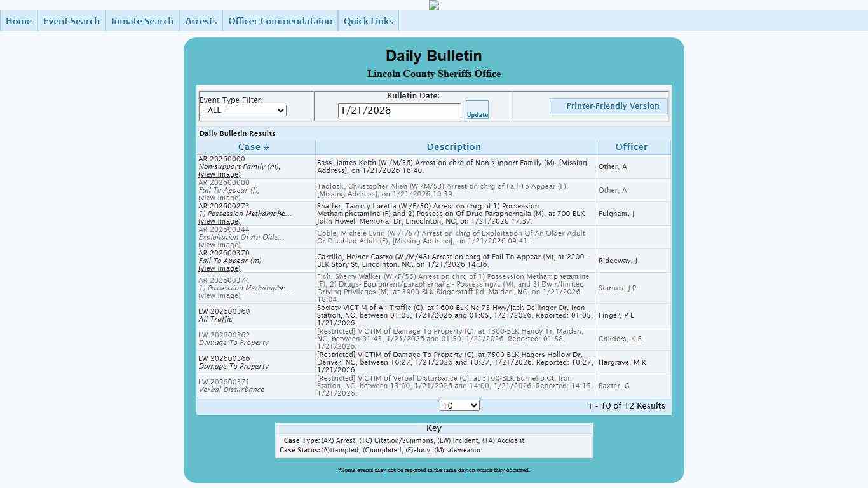The height and width of the screenshot is (488, 868).
Task: View image for case AR 202600370
Action: click(x=219, y=269)
